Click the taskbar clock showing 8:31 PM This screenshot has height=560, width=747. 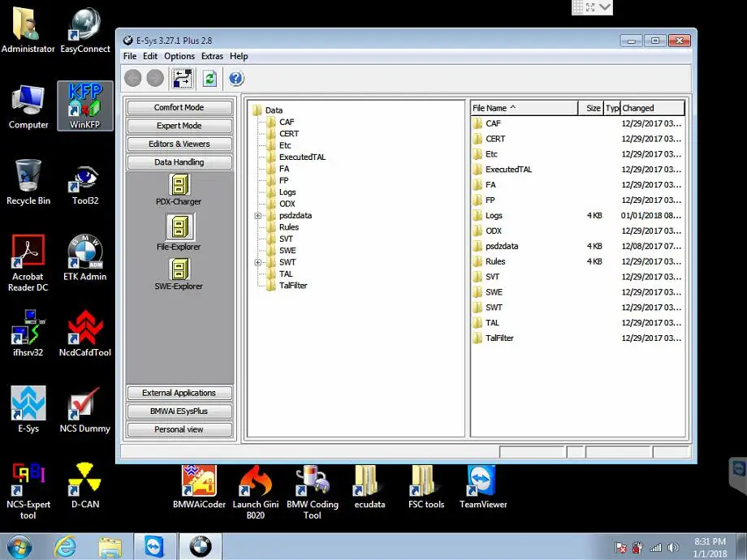tap(710, 548)
